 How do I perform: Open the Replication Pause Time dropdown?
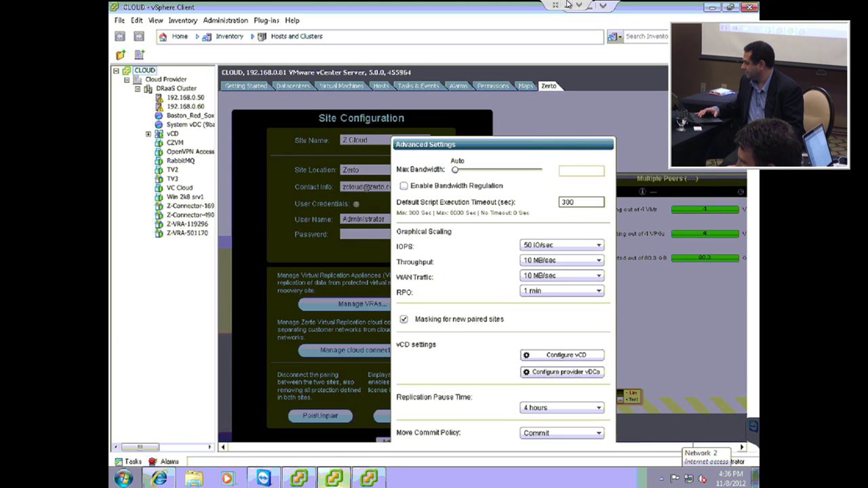(562, 408)
